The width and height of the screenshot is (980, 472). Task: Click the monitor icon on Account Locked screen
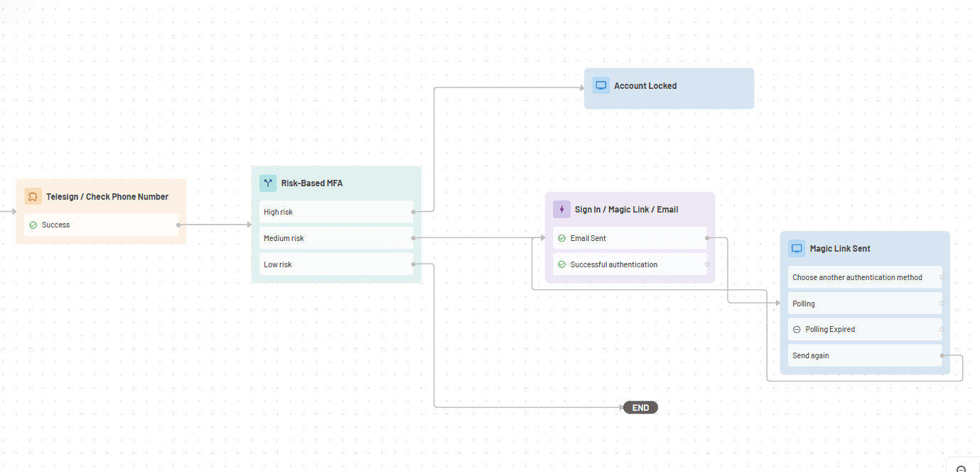tap(601, 85)
